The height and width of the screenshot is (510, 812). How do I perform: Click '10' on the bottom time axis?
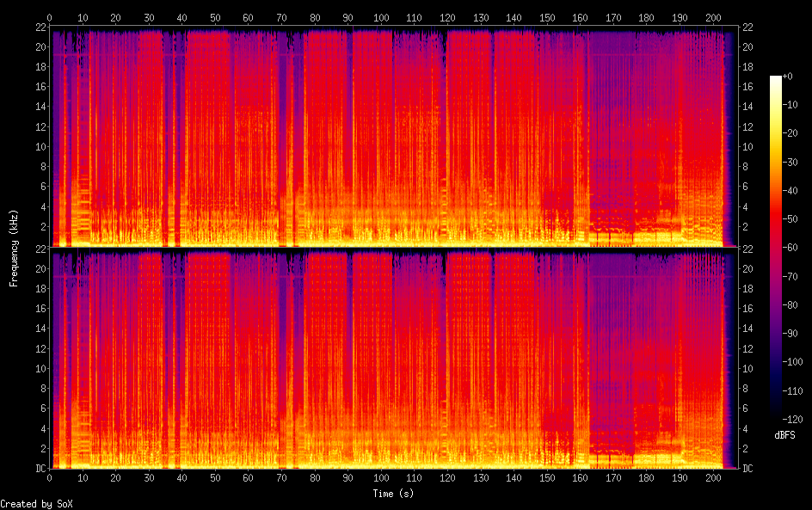coord(83,478)
